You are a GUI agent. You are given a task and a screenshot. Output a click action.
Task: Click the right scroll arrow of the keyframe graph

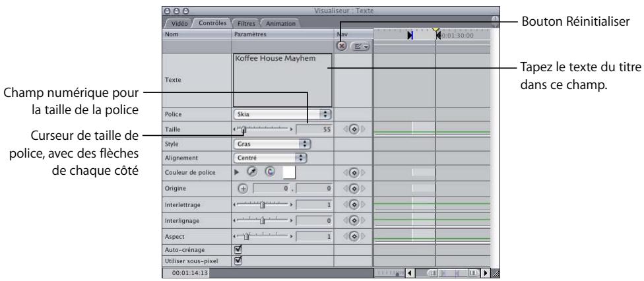point(486,273)
